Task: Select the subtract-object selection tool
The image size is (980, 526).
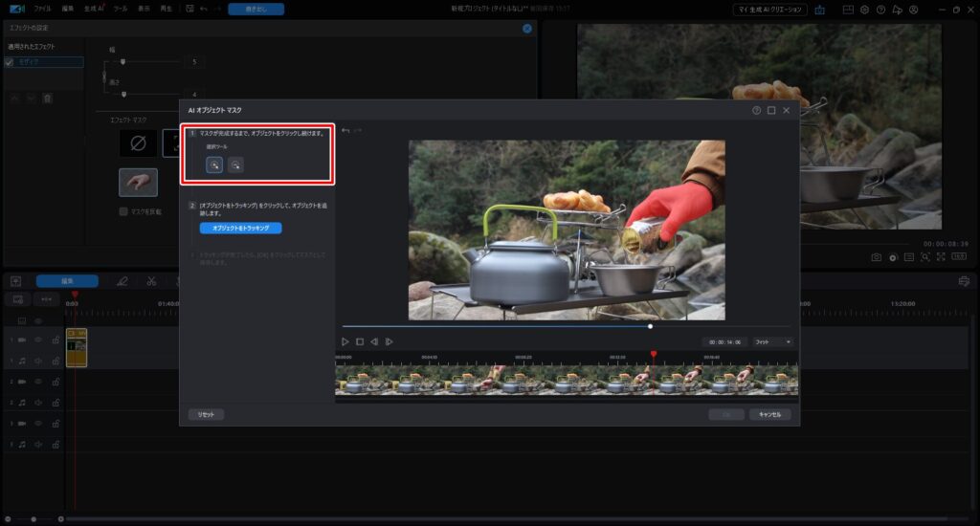Action: (x=235, y=164)
